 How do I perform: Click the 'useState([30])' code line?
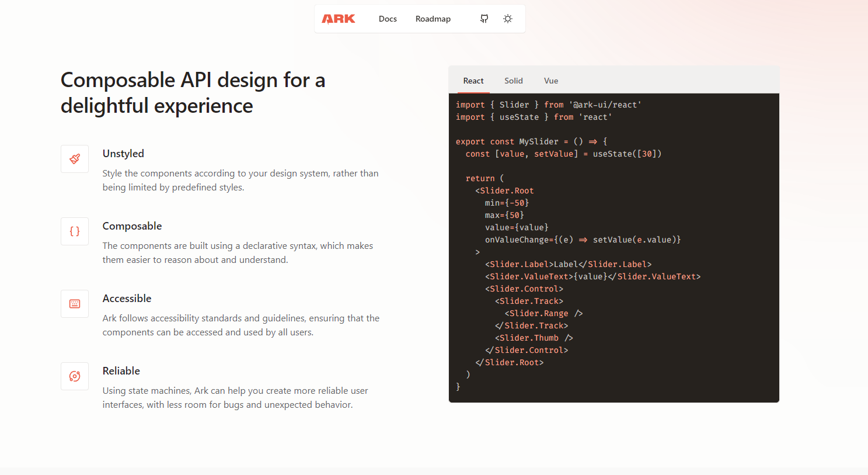563,154
